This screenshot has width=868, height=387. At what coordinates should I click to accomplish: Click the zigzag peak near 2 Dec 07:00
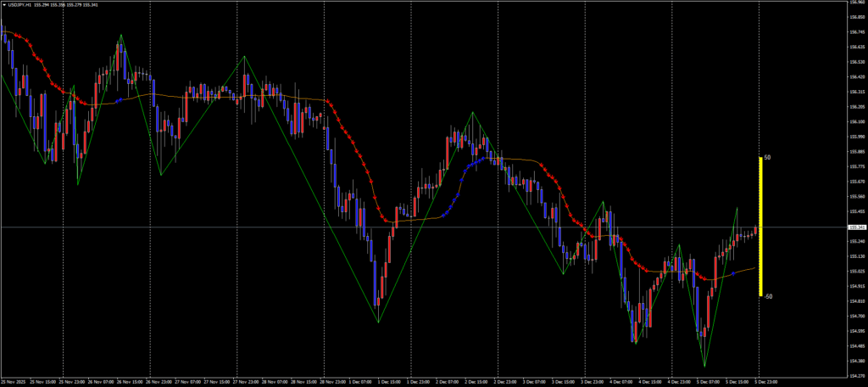point(473,112)
